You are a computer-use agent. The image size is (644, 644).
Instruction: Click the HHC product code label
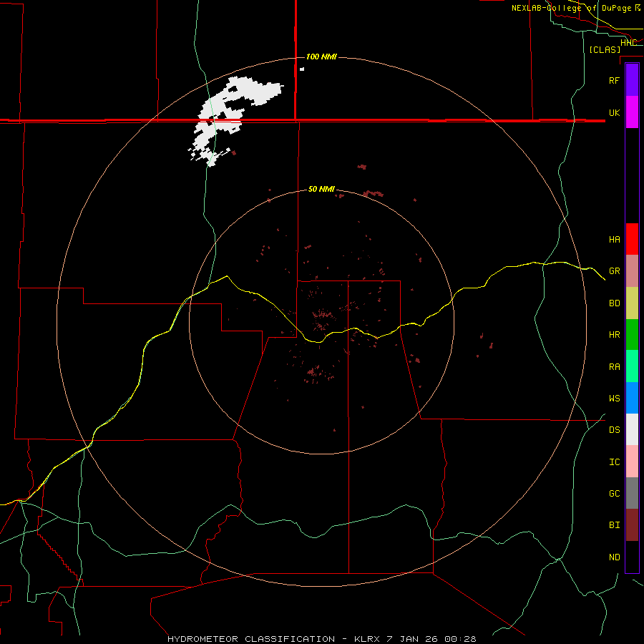(628, 42)
